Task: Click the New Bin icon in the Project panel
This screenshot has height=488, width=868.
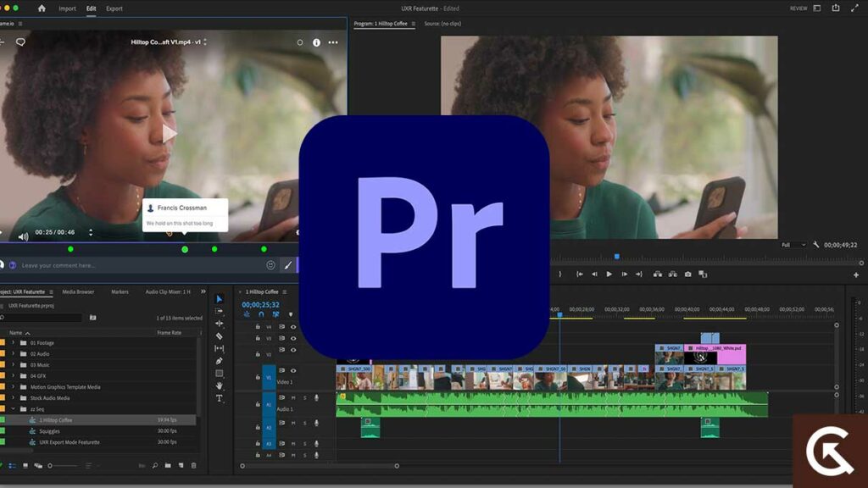Action: click(167, 465)
